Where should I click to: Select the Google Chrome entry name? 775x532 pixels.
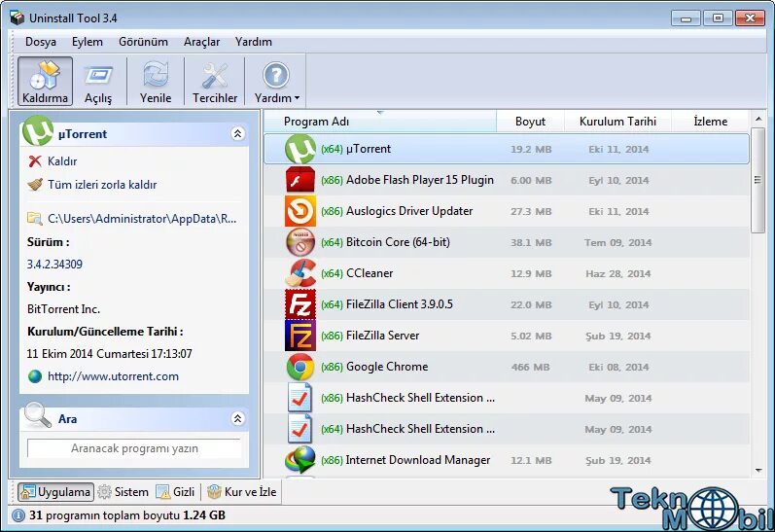pos(387,367)
